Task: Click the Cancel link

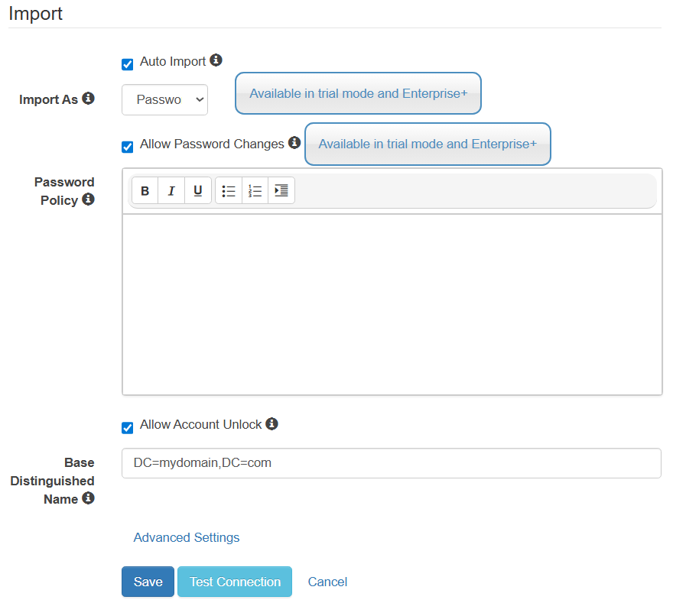Action: [327, 582]
